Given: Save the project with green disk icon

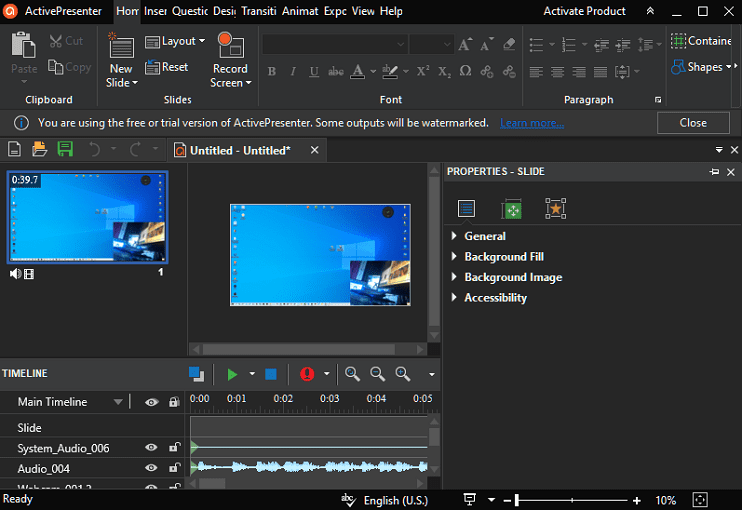Looking at the screenshot, I should (65, 149).
